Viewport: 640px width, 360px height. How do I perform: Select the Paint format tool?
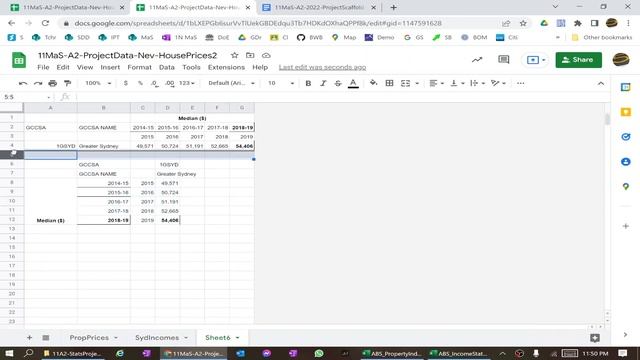pyautogui.click(x=68, y=83)
